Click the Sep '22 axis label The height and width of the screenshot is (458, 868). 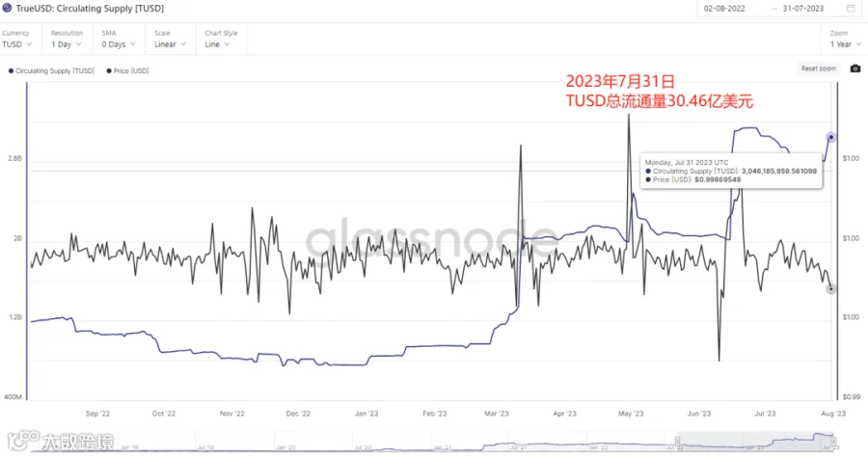pos(97,414)
